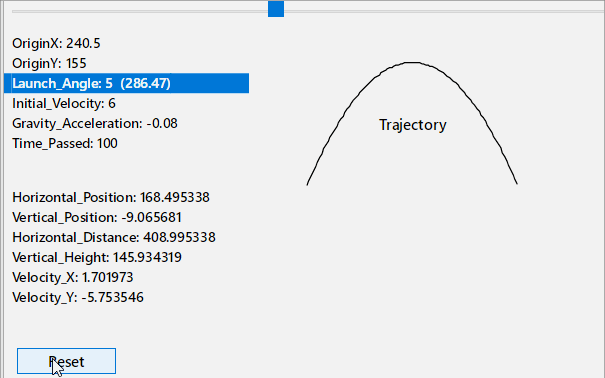Click the parabolic trajectory curve
Screen dimensions: 605x378
(x=412, y=62)
